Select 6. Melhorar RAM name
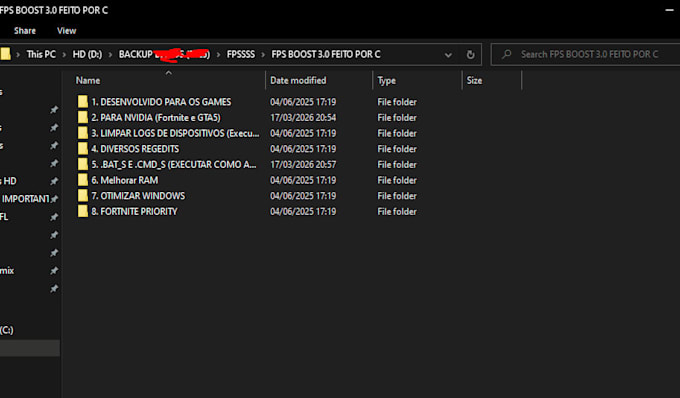This screenshot has width=680, height=398. (124, 180)
